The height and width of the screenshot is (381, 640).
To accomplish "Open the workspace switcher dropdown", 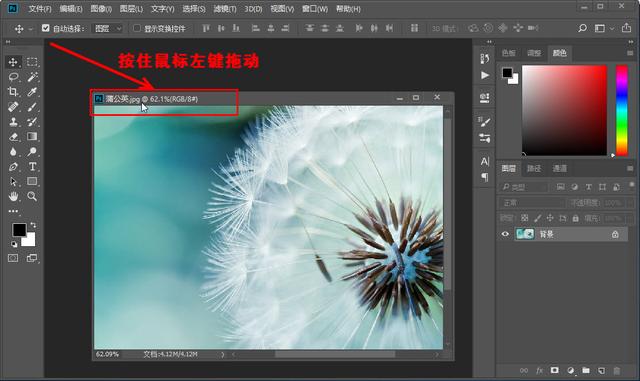I will pos(604,28).
